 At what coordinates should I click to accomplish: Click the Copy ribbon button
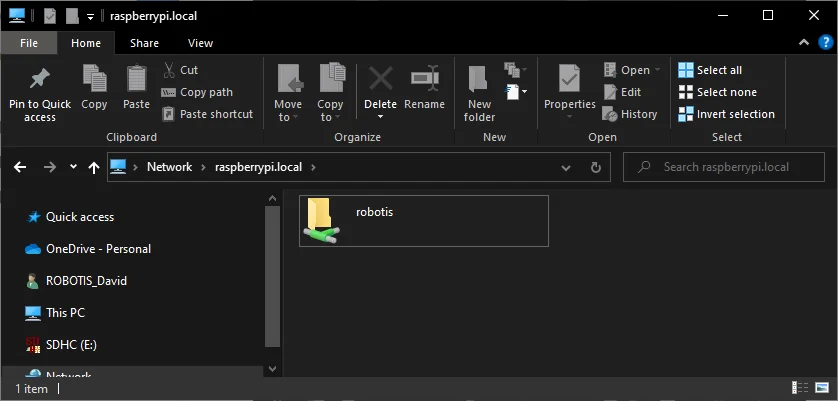pos(94,88)
